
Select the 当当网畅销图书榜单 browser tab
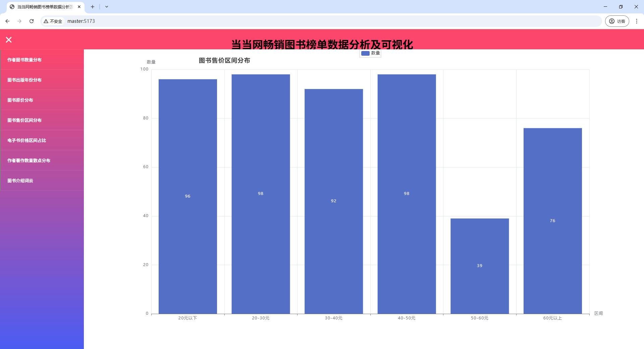(x=45, y=7)
